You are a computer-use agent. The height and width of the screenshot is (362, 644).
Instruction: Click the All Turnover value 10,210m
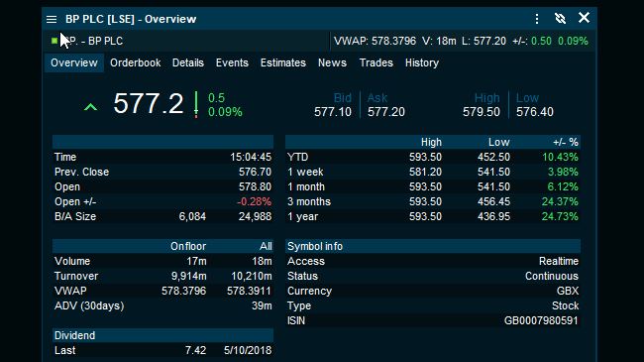point(252,276)
